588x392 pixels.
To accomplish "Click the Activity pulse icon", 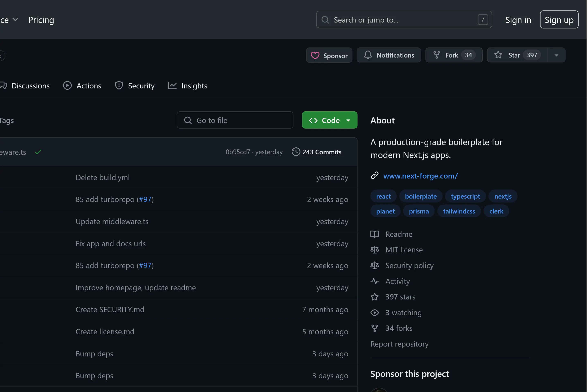I will coord(374,281).
